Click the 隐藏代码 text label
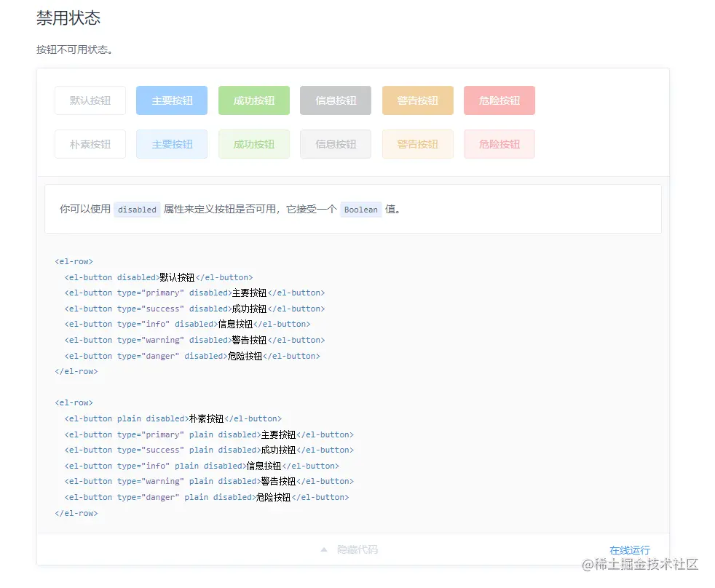The width and height of the screenshot is (715, 588). tap(357, 549)
